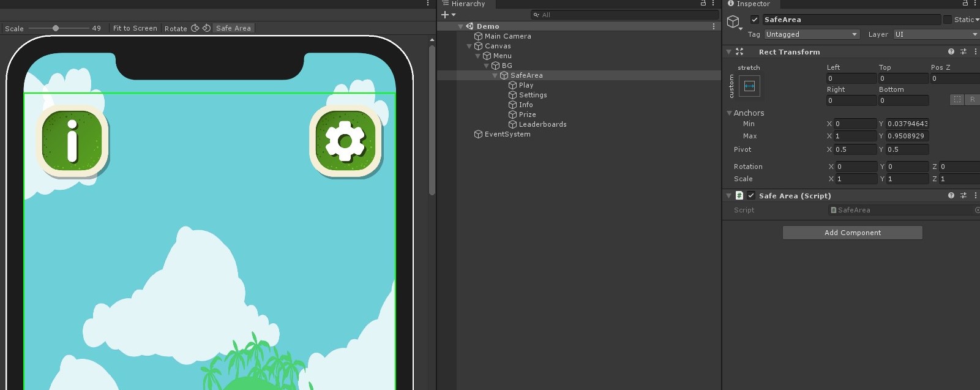Click the Bottom value field
The height and width of the screenshot is (390, 980).
point(903,100)
